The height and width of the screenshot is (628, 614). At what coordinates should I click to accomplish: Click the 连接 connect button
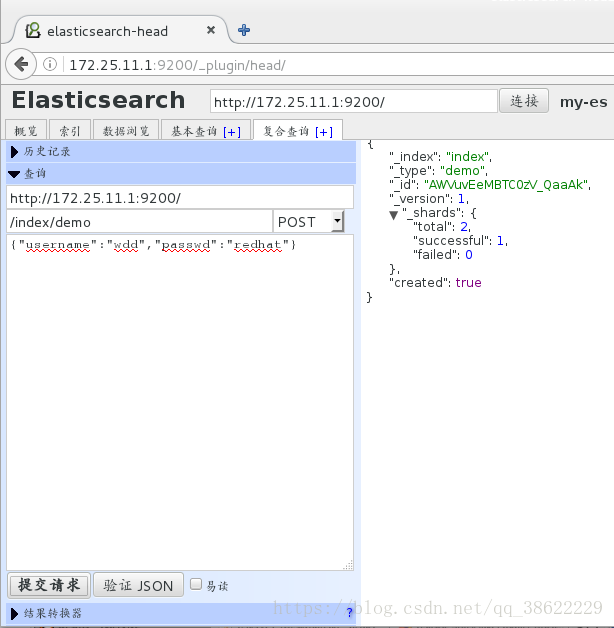pos(524,101)
